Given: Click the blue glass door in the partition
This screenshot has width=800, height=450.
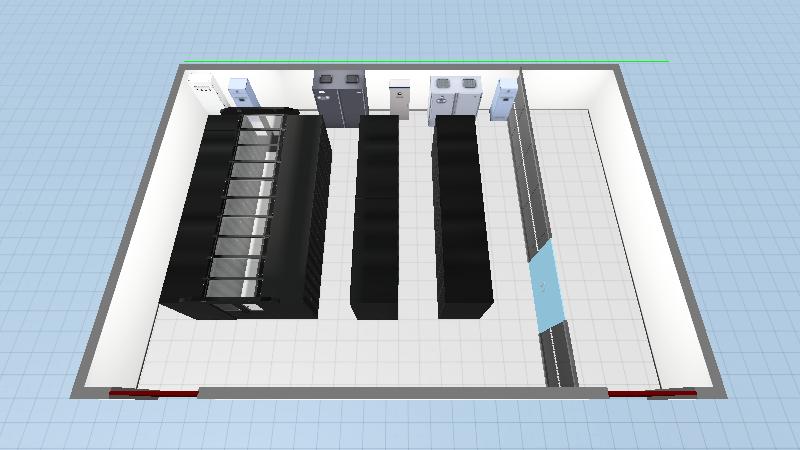Looking at the screenshot, I should [548, 285].
